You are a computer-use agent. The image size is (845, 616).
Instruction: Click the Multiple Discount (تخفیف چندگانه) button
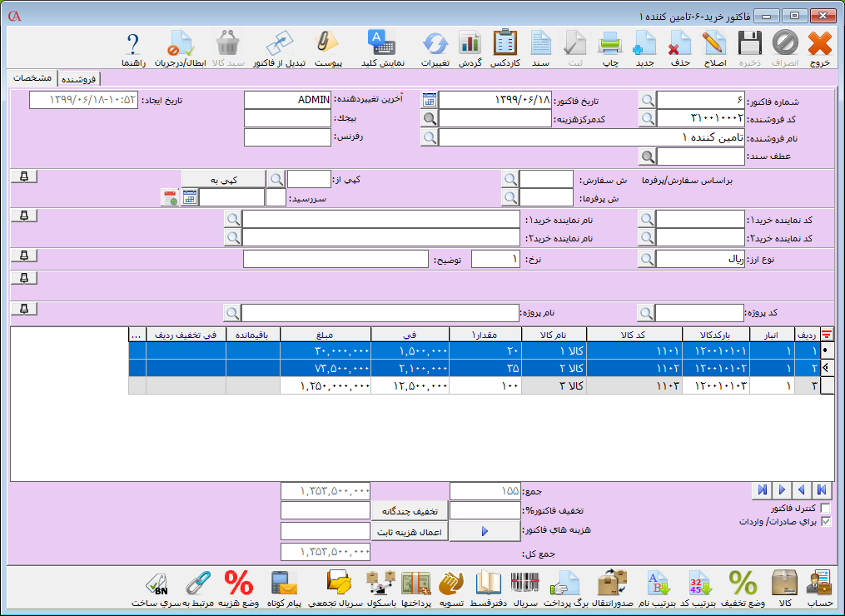click(x=408, y=510)
